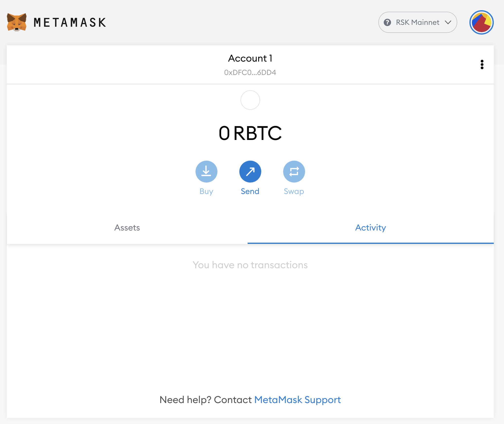The image size is (504, 424).
Task: Switch to the Assets tab
Action: tap(127, 228)
